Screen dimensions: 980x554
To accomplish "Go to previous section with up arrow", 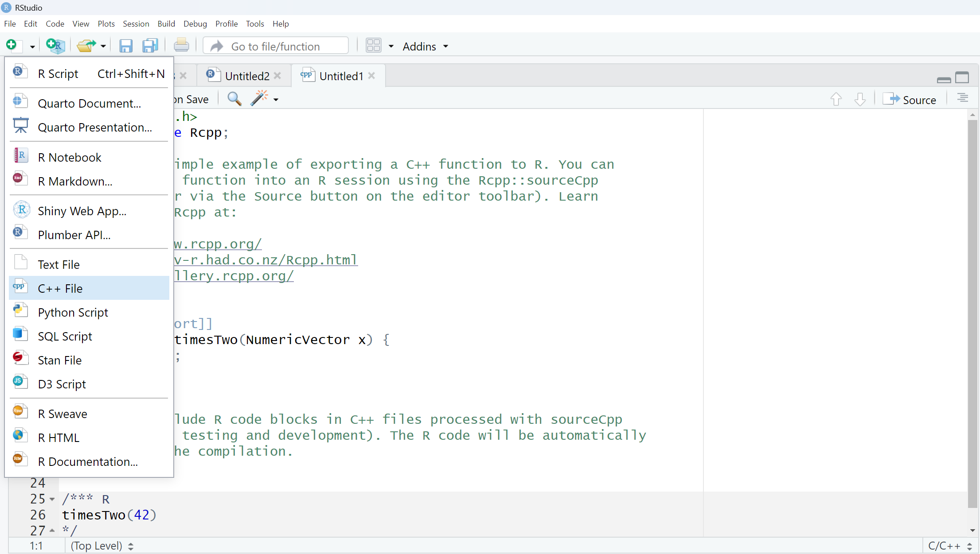I will (x=836, y=99).
